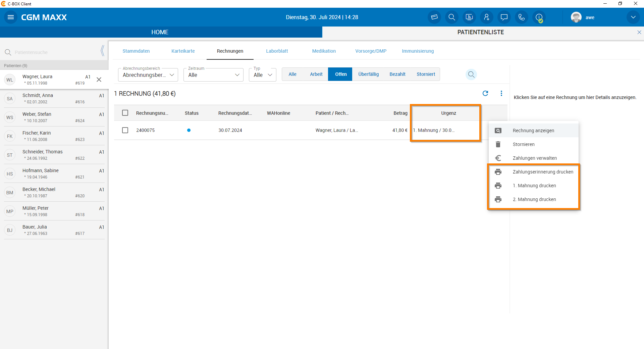The image size is (644, 349).
Task: Click the WS avatar for Weber, Stefan
Action: [x=10, y=117]
